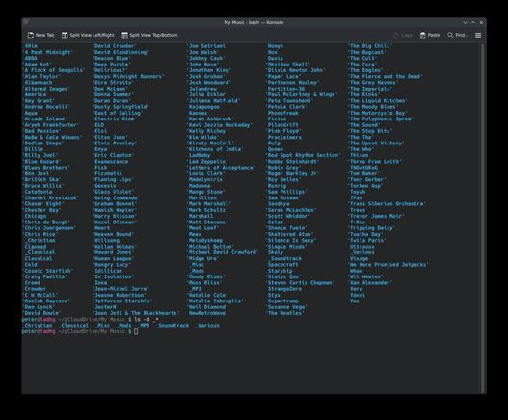Select 'Trans Siberian Orchestra' in the list

pyautogui.click(x=387, y=204)
